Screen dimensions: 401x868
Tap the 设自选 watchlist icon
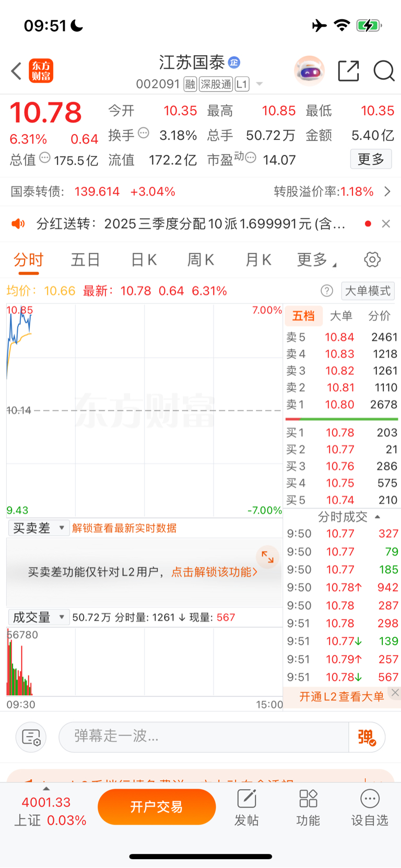(370, 808)
